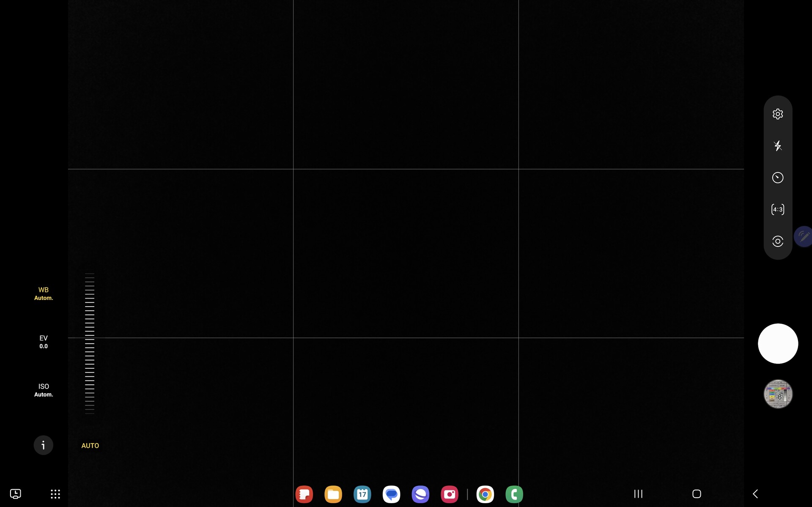This screenshot has width=812, height=507.
Task: Open the metering mode icon
Action: click(x=777, y=241)
